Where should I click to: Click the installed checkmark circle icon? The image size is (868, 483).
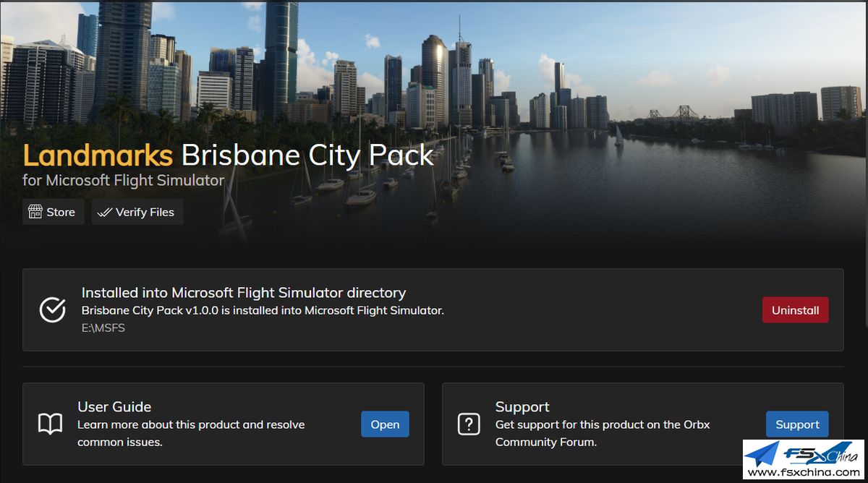click(x=52, y=309)
